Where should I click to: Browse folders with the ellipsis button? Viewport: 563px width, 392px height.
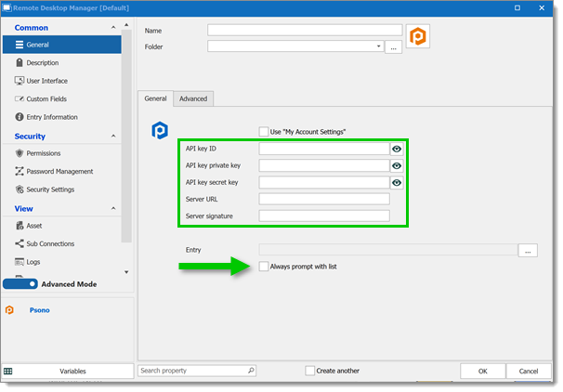[x=394, y=47]
